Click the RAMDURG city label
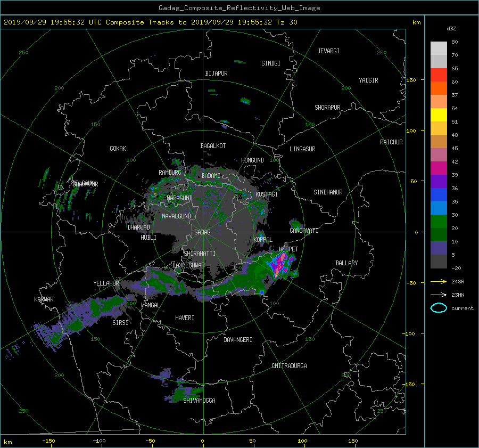The width and height of the screenshot is (479, 448). pos(170,173)
